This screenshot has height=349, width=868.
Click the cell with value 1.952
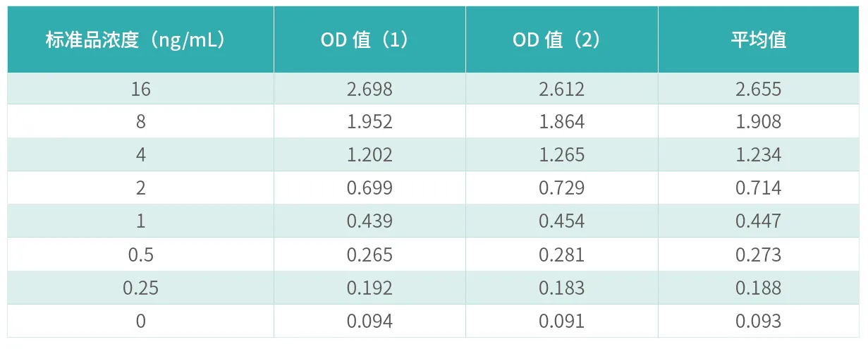click(370, 122)
